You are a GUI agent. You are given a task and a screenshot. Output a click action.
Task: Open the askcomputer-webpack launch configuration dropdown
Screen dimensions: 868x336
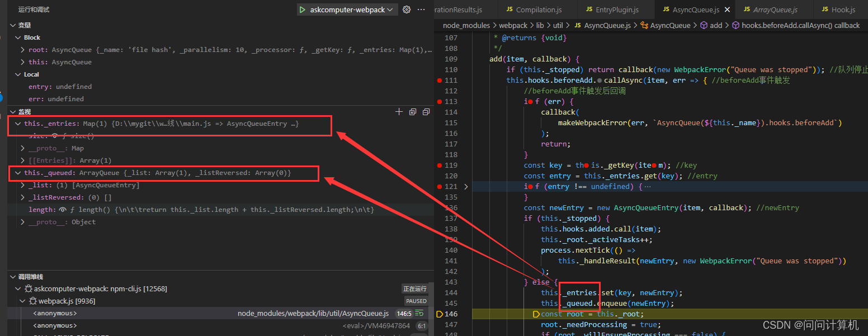pos(353,10)
